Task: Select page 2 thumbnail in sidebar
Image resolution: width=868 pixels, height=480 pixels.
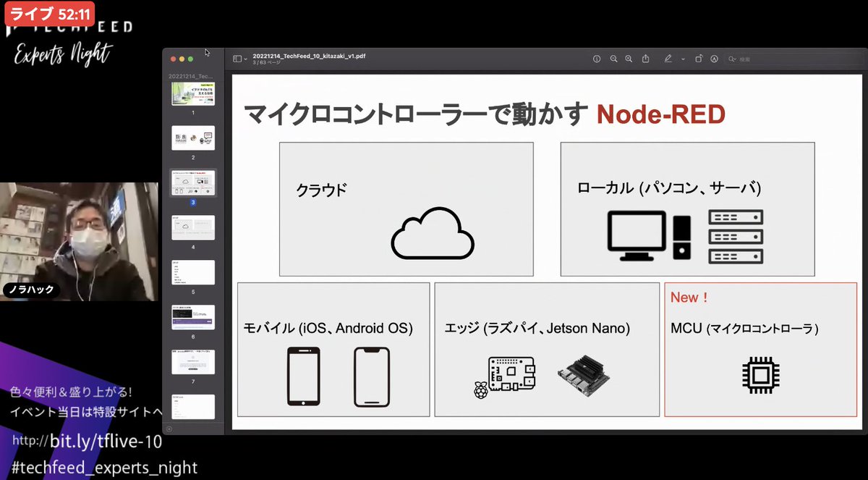Action: pos(193,138)
